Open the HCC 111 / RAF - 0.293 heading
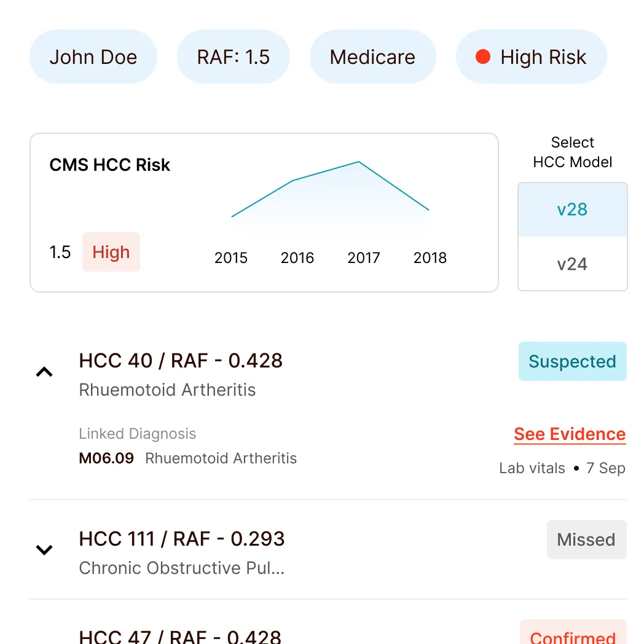644x644 pixels. tap(182, 539)
